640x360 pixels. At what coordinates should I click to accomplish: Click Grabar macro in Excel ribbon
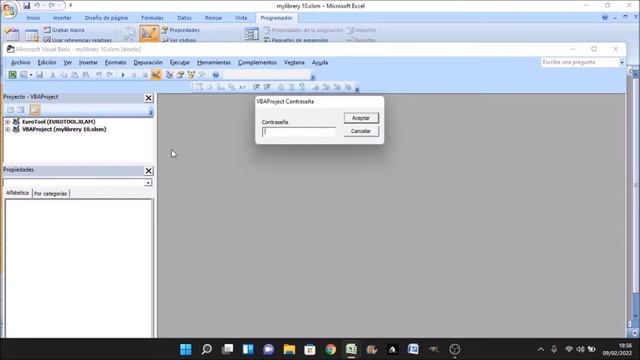pos(64,30)
